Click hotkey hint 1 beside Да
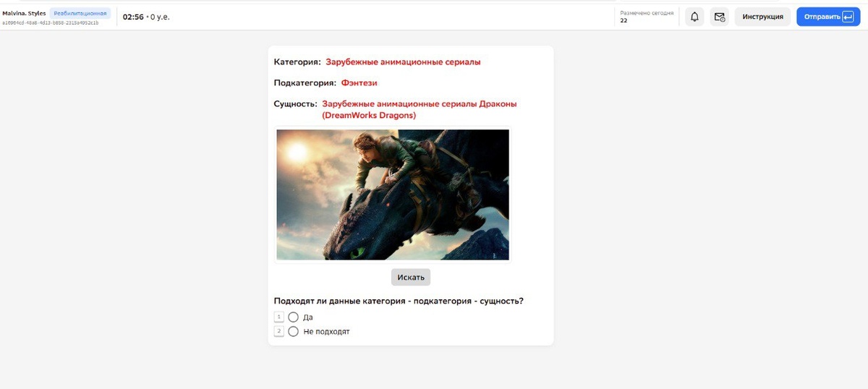The width and height of the screenshot is (868, 389). pos(279,317)
